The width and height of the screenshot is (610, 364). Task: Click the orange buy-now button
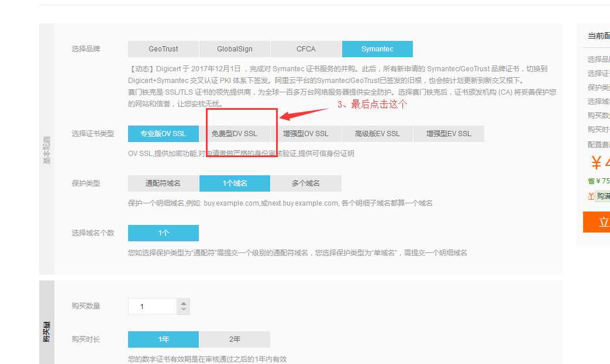pyautogui.click(x=597, y=222)
